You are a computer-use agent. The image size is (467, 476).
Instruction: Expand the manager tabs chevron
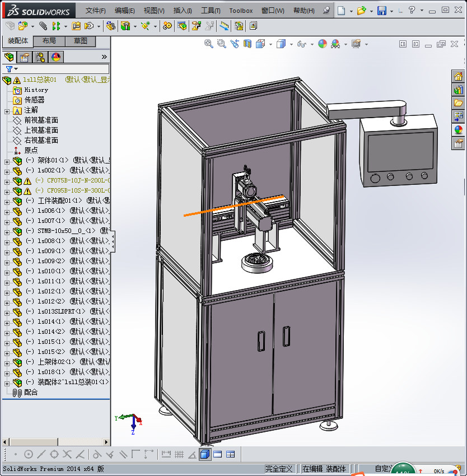click(x=104, y=57)
